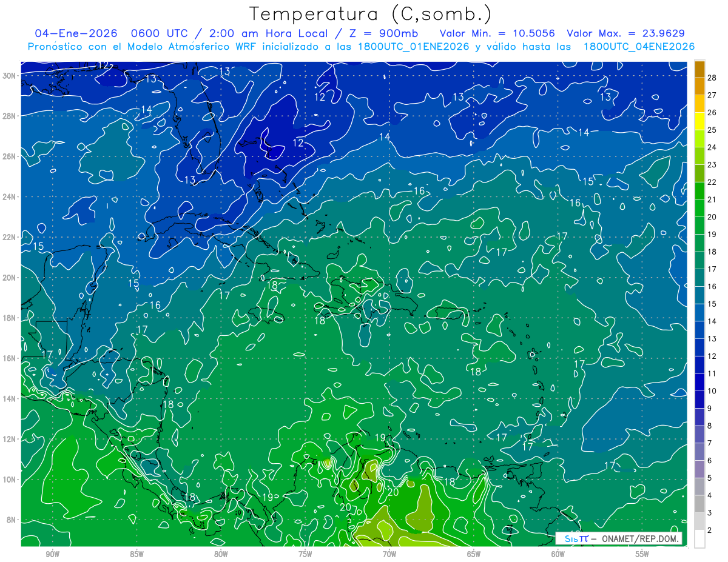The image size is (728, 562).
Task: Click the latitude axis label "14N"
Action: coord(10,399)
